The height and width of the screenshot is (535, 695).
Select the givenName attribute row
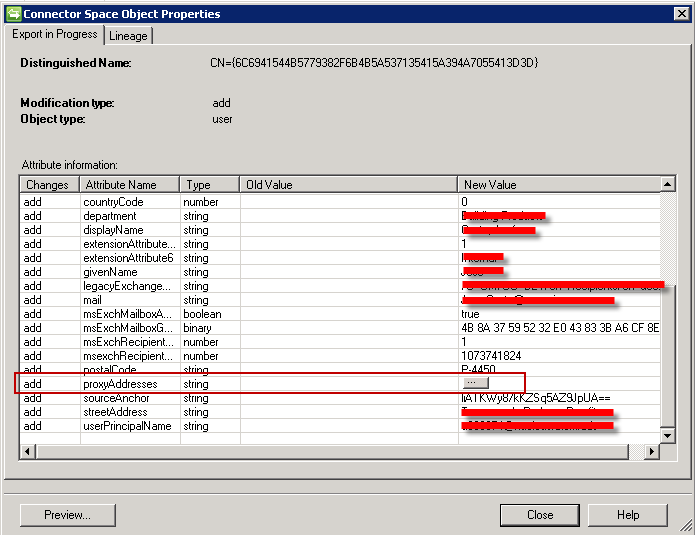point(340,272)
